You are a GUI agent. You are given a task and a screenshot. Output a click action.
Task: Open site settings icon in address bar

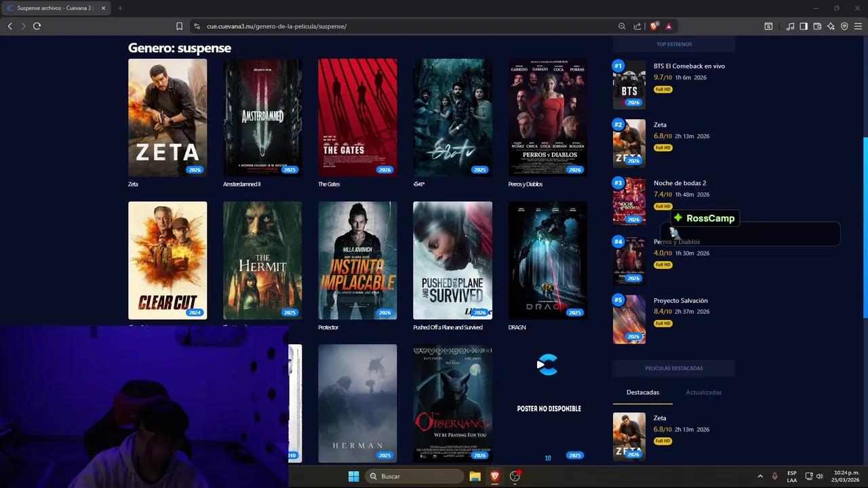click(x=197, y=26)
